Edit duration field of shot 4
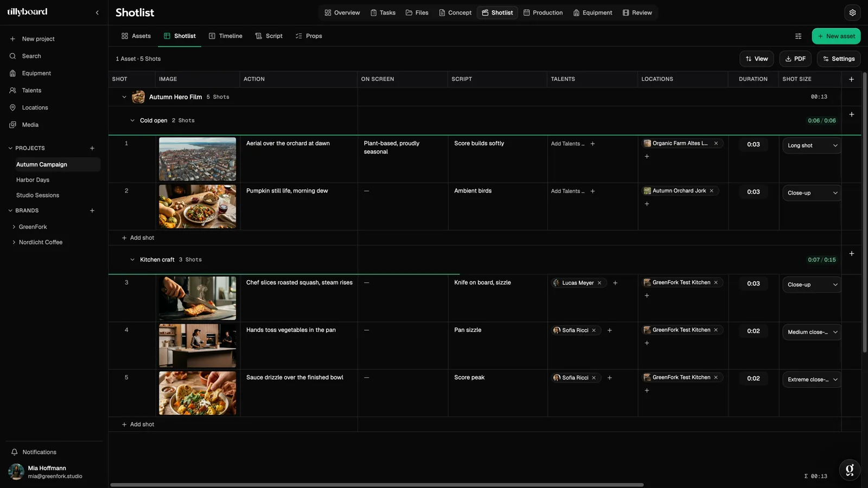Image resolution: width=868 pixels, height=488 pixels. tap(754, 331)
